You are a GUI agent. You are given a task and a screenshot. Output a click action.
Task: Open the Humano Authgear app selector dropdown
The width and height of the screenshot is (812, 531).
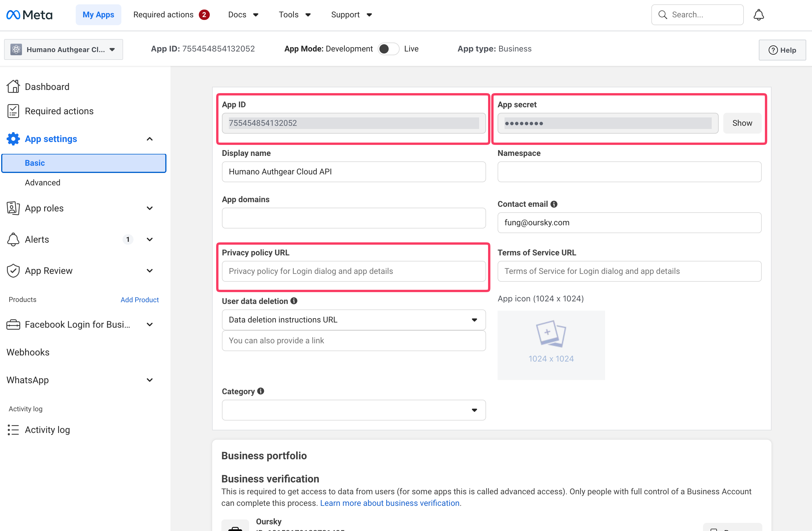64,49
